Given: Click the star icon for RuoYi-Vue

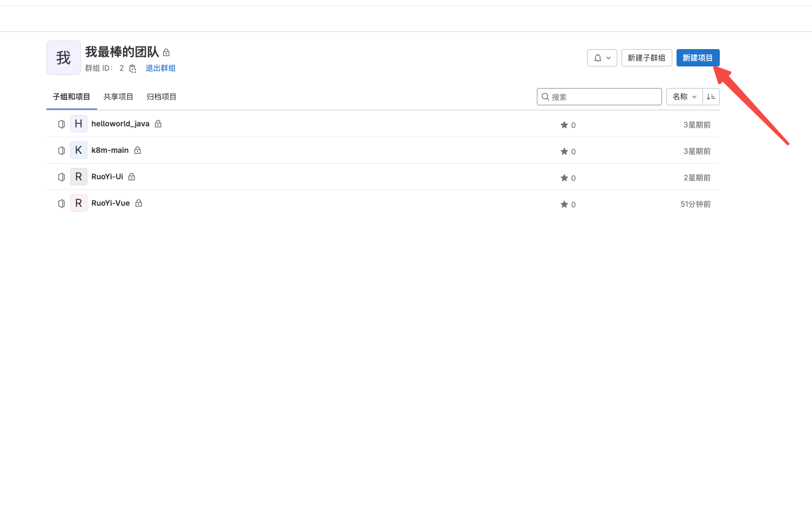Looking at the screenshot, I should coord(564,204).
